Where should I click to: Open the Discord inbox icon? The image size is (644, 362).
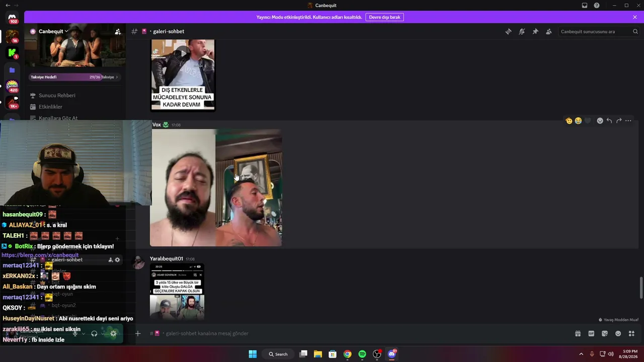click(x=585, y=6)
